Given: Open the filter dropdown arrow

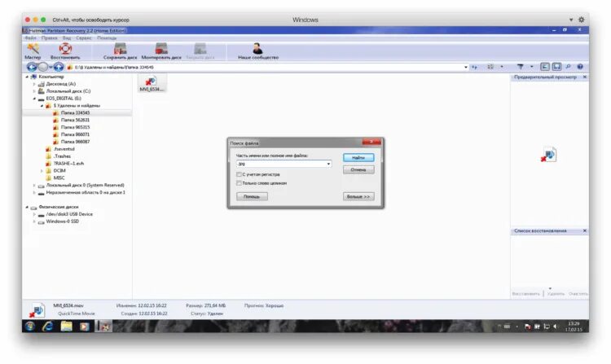Looking at the screenshot, I should (531, 67).
